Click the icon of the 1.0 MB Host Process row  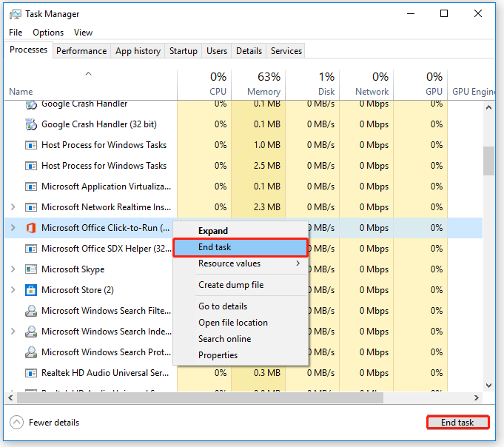pyautogui.click(x=31, y=145)
